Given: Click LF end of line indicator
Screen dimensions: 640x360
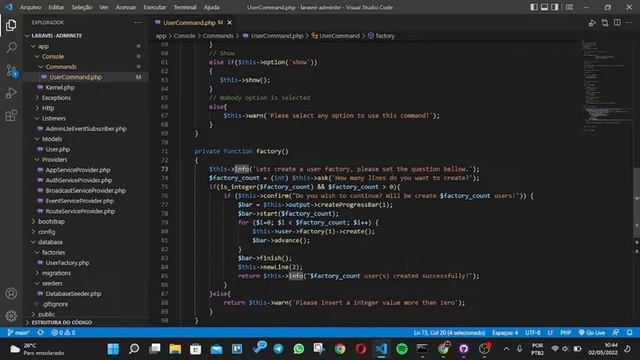Looking at the screenshot, I should click(550, 333).
